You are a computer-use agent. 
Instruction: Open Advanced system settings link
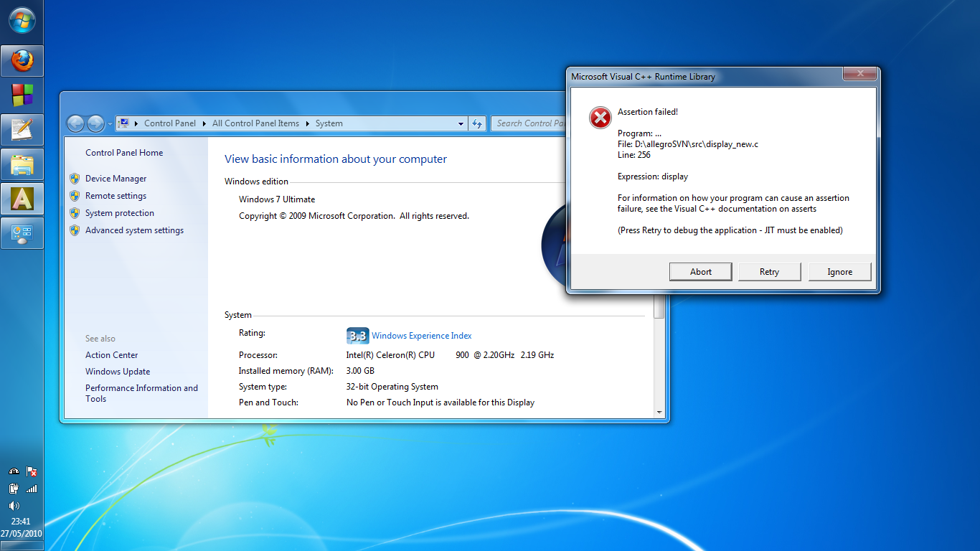134,230
